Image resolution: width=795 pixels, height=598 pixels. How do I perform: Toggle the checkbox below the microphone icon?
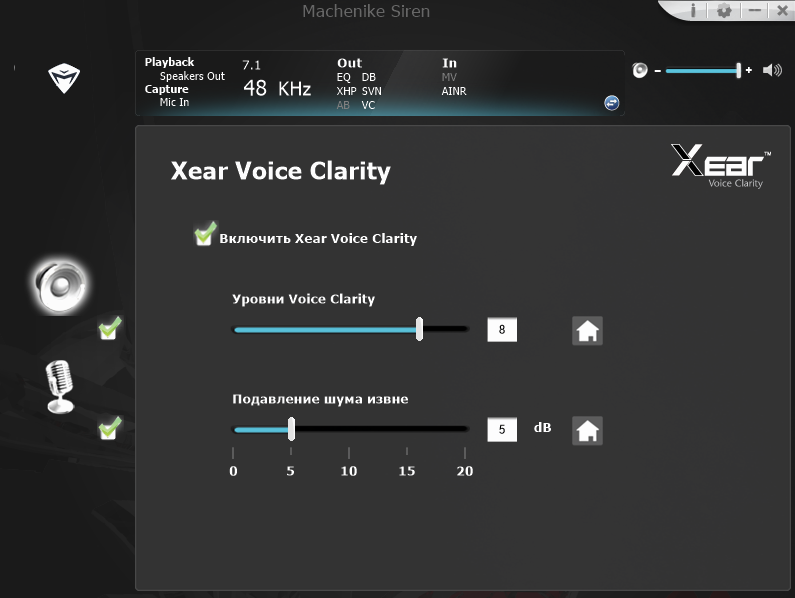[110, 428]
